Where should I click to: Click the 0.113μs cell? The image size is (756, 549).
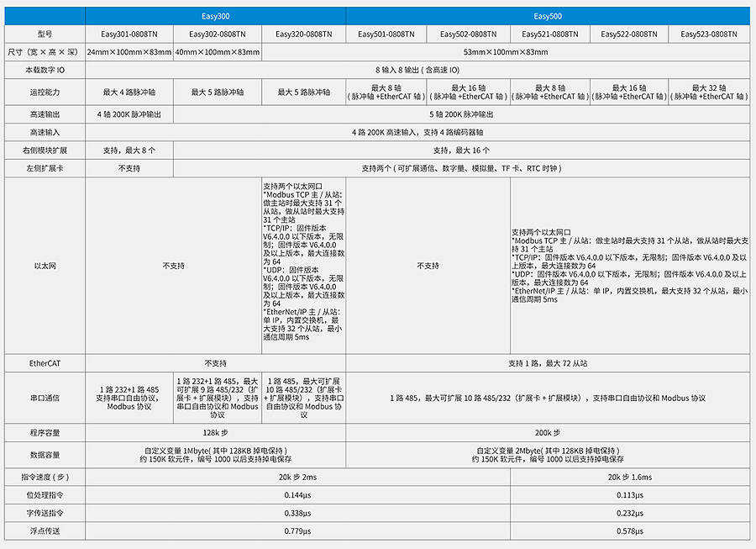(x=630, y=495)
